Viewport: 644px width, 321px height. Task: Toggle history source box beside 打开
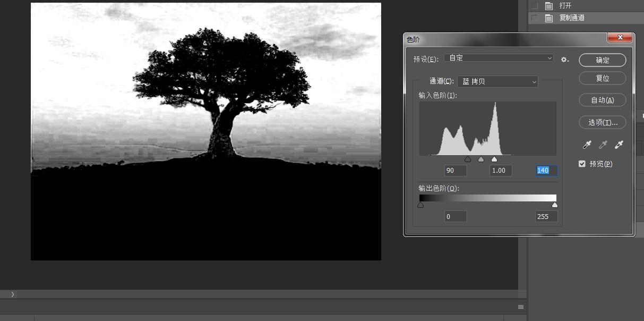[535, 6]
